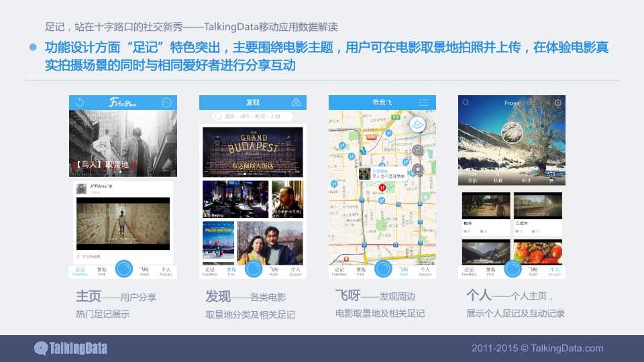Tap refresh icon on FotoPlace home screen
Image resolution: width=644 pixels, height=362 pixels.
(80, 102)
